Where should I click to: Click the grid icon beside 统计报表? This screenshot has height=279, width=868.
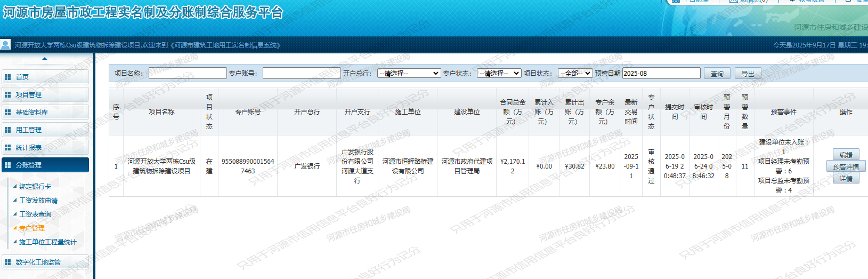pos(7,148)
